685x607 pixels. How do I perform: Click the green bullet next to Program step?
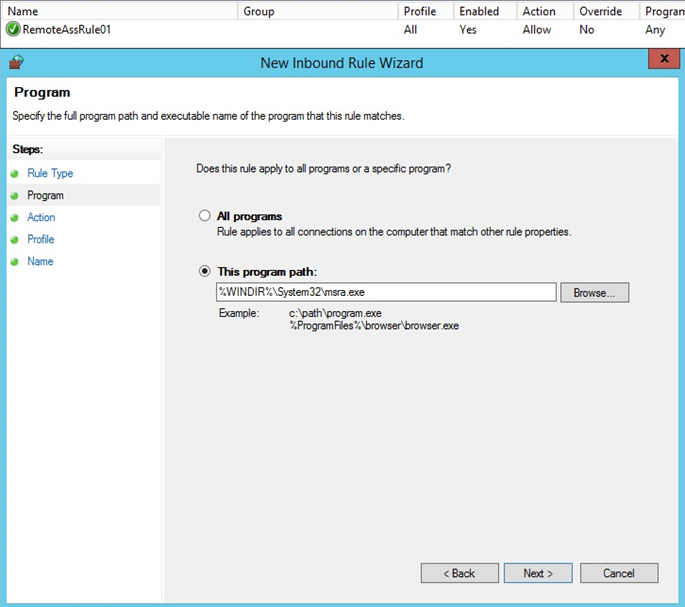(14, 196)
